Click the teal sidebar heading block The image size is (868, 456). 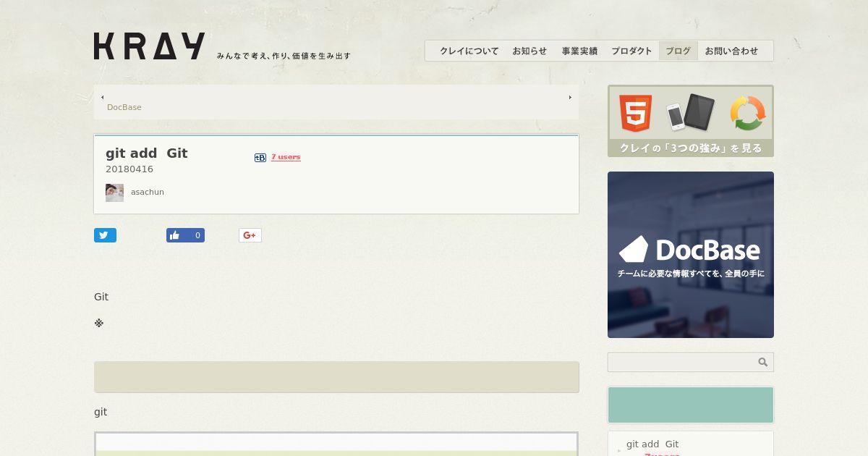[x=691, y=405]
